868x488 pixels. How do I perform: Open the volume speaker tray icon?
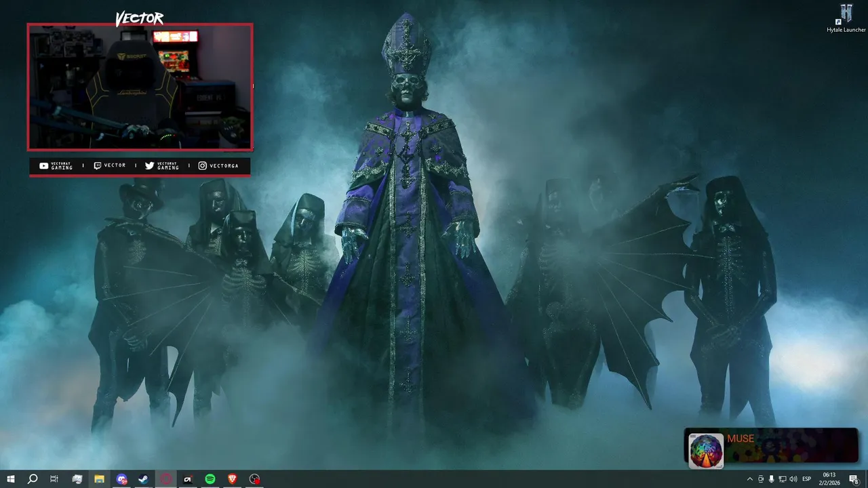(x=793, y=479)
